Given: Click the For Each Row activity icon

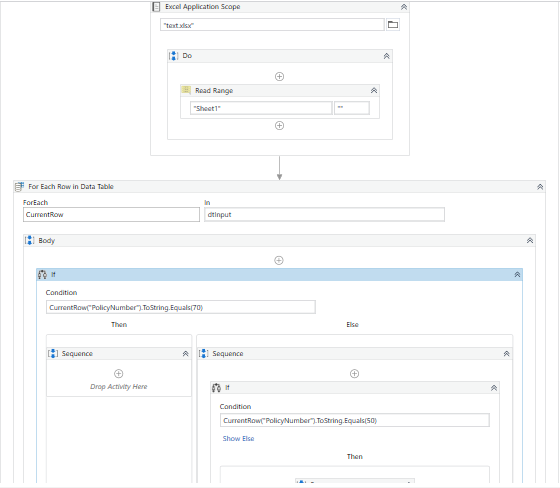Looking at the screenshot, I should [19, 186].
